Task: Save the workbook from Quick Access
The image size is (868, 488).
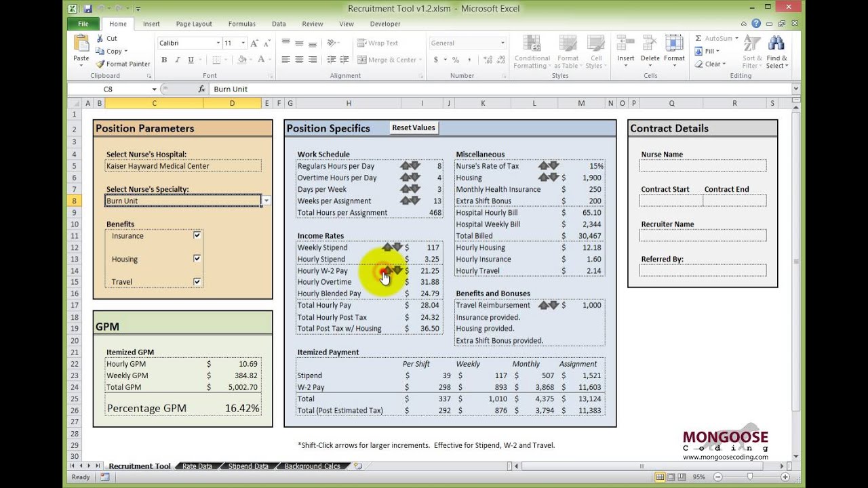Action: [x=87, y=9]
